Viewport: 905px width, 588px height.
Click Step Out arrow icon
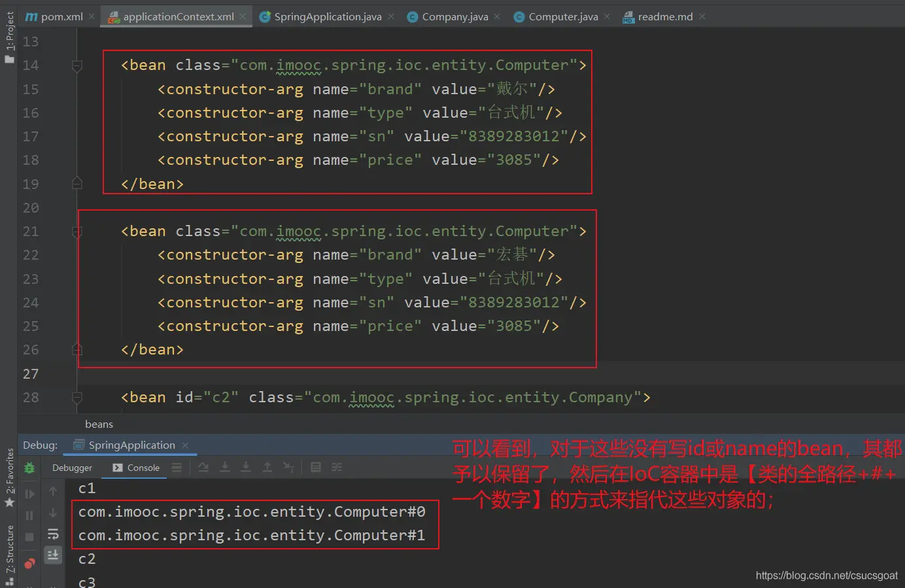tap(267, 467)
